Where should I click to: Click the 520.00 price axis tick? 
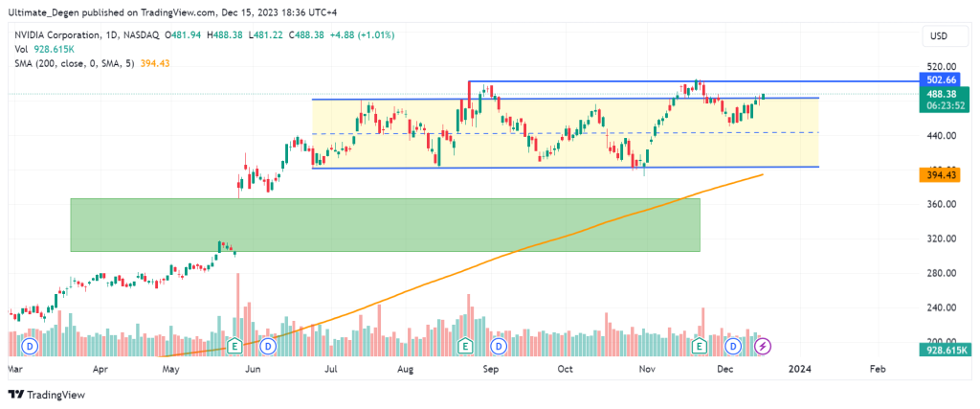[943, 66]
